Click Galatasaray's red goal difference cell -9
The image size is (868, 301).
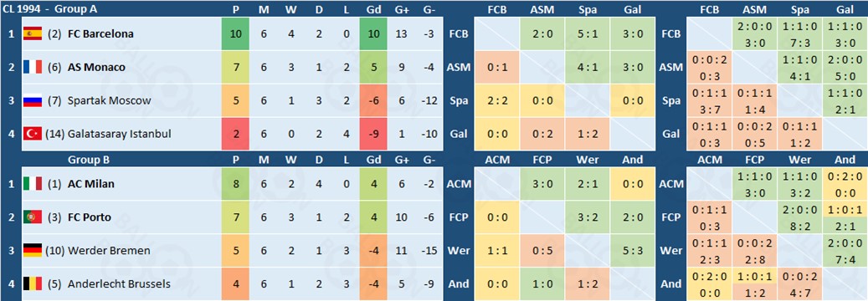click(373, 134)
